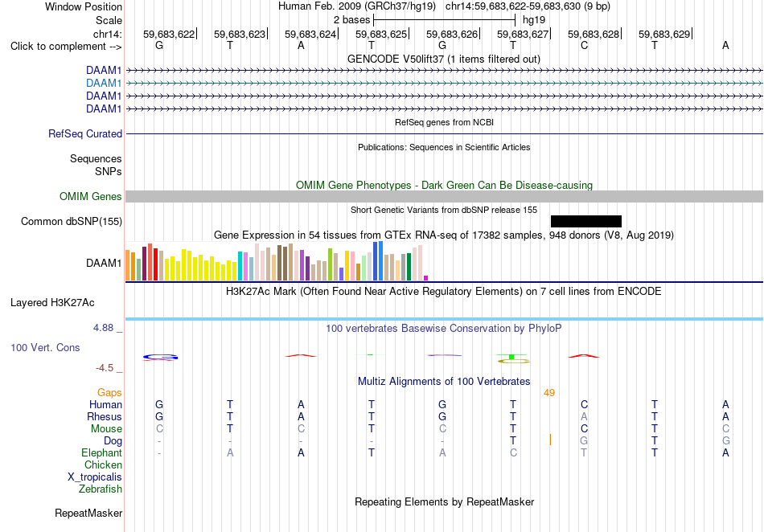Click the OMIM Gene Phenotypes title
Screen dimensions: 764x532
[x=444, y=185]
